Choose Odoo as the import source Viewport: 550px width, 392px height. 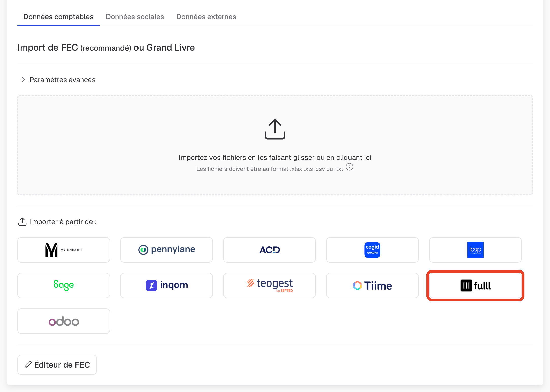(64, 321)
